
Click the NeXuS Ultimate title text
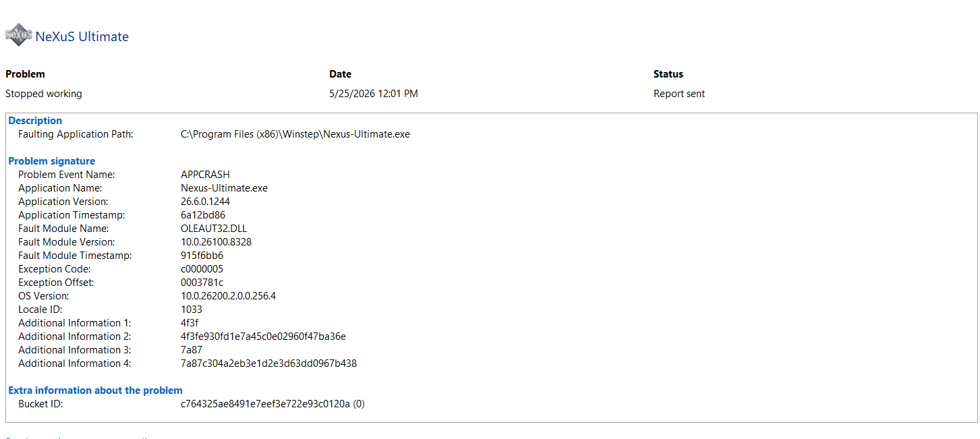[82, 36]
